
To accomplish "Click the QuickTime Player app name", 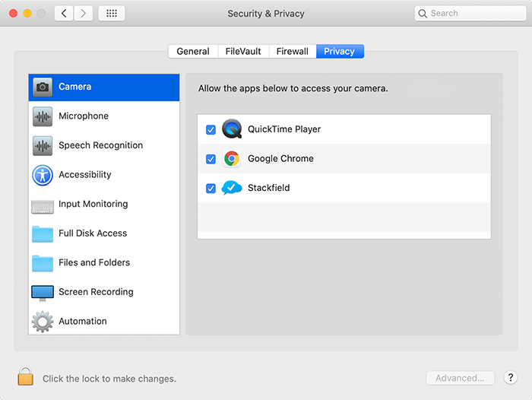I will (284, 129).
